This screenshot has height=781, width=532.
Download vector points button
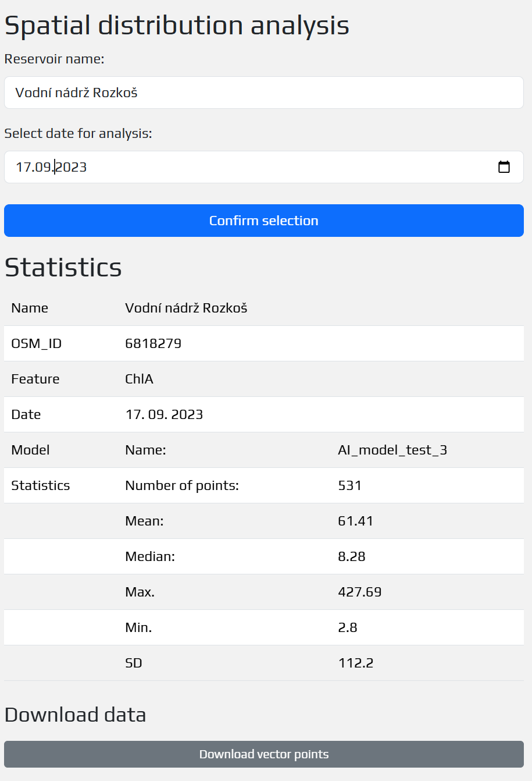click(x=263, y=754)
